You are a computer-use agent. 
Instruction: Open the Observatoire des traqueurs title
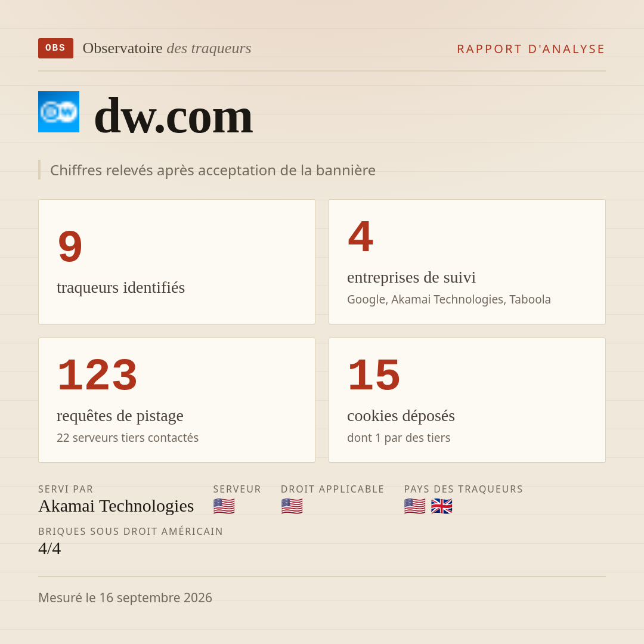pyautogui.click(x=167, y=48)
